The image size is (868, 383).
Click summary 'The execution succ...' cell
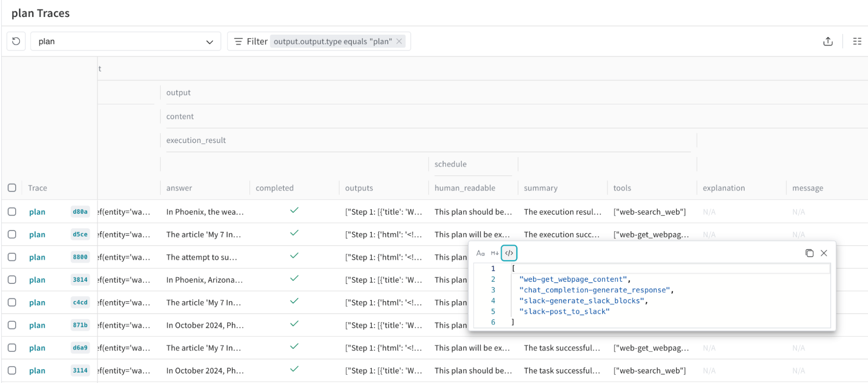561,234
